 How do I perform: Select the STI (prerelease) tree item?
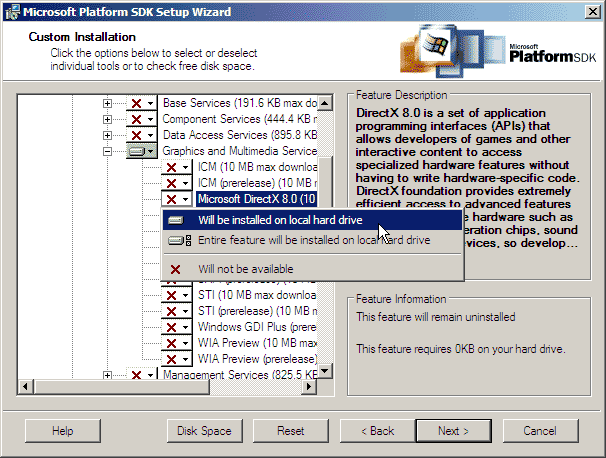(257, 311)
